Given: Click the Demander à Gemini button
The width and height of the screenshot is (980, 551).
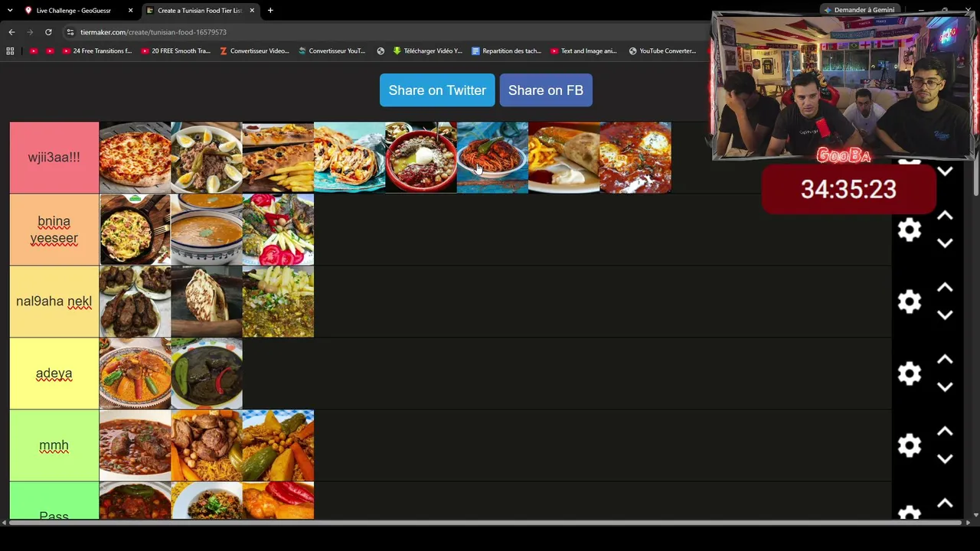Looking at the screenshot, I should point(859,10).
